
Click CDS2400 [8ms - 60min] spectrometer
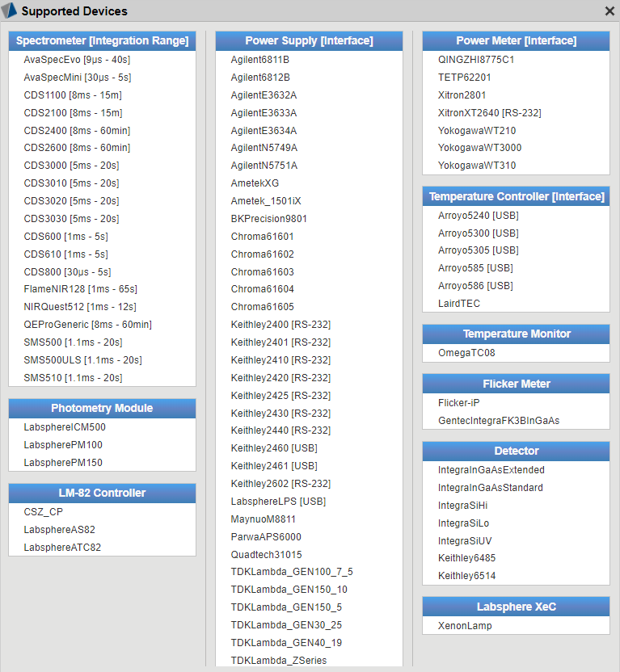click(77, 131)
